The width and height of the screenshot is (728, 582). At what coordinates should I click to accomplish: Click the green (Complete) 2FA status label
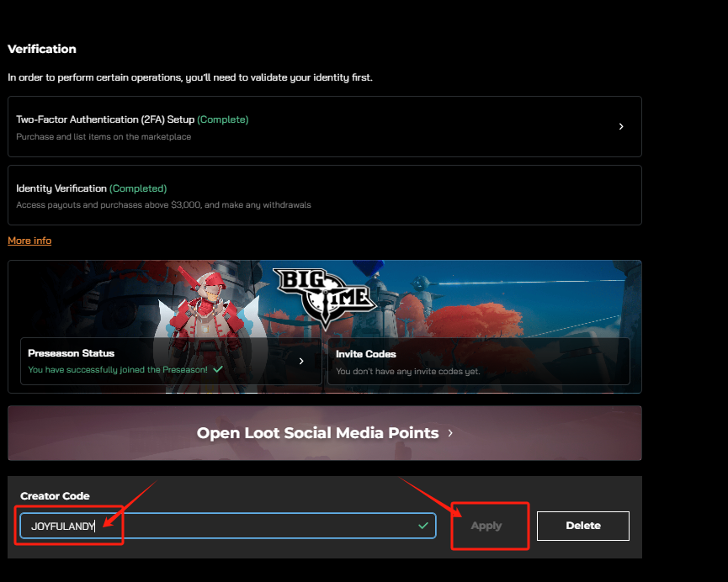click(223, 119)
